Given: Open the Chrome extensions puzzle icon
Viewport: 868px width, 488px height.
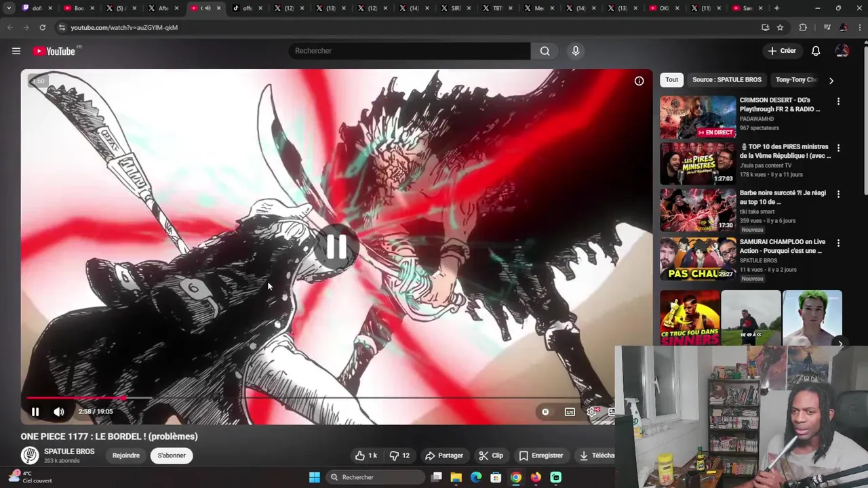Looking at the screenshot, I should coord(803,27).
